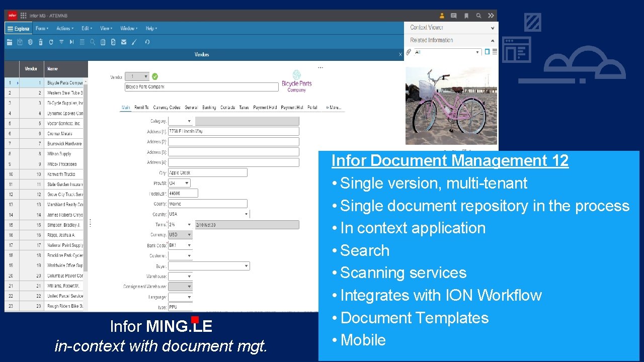Click the brush toolbar icon
This screenshot has width=644, height=362.
pos(134,42)
